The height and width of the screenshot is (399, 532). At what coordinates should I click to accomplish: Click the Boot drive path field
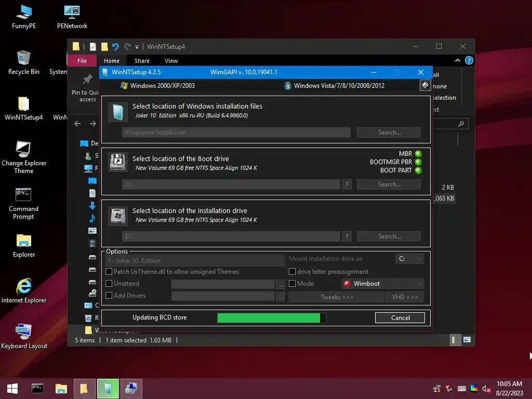pos(231,184)
